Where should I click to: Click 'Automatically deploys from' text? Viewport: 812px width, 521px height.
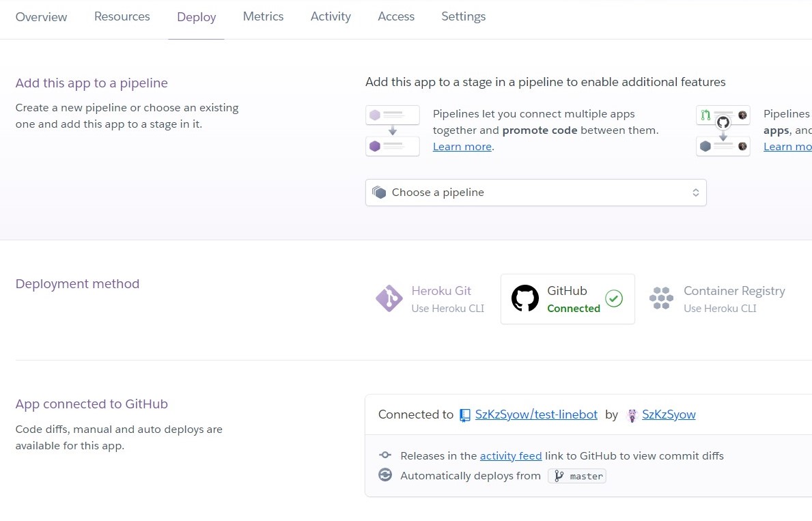pos(471,476)
